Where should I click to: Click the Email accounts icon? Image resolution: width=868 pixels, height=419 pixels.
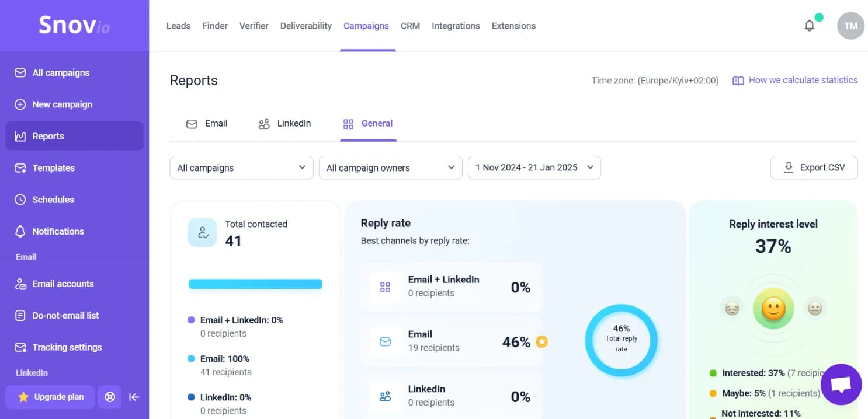20,284
